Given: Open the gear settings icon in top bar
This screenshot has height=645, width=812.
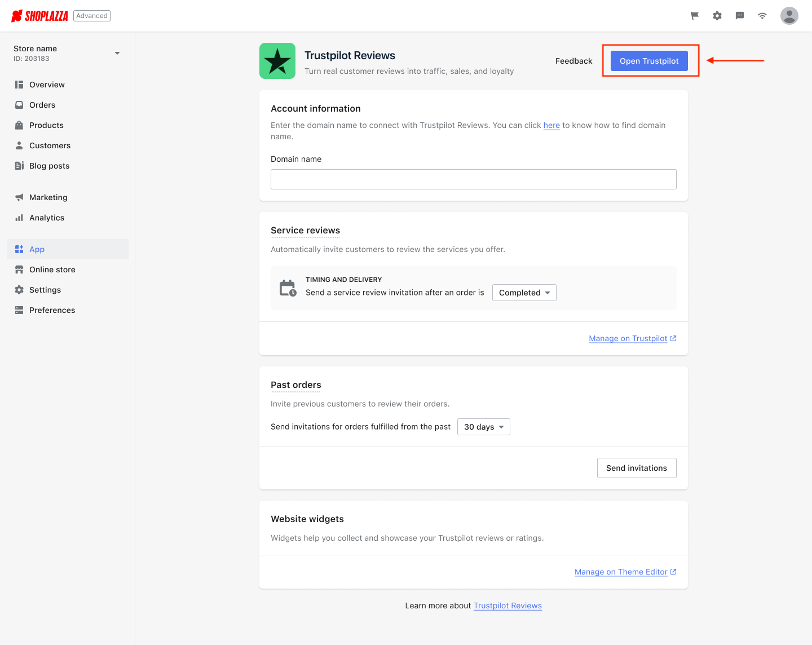Looking at the screenshot, I should (x=717, y=16).
